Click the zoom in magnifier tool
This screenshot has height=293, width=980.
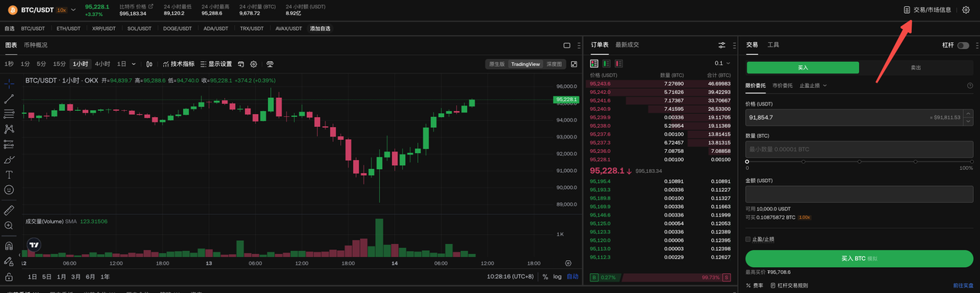pos(9,226)
